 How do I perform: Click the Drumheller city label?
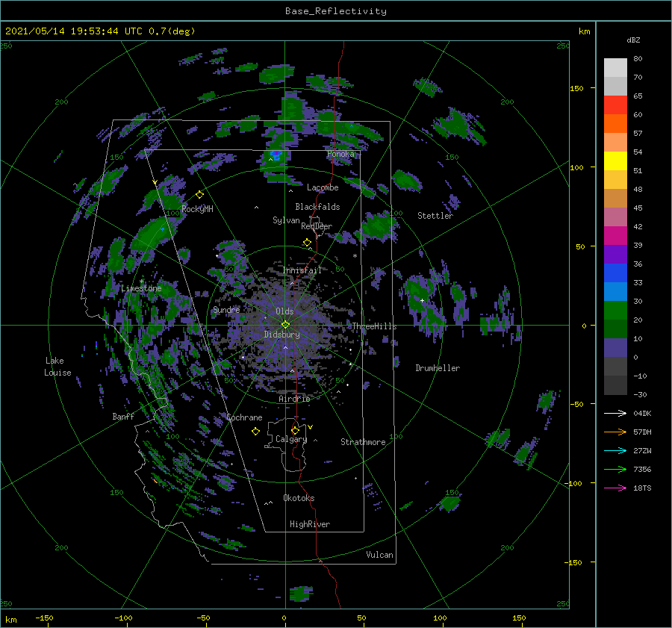438,368
